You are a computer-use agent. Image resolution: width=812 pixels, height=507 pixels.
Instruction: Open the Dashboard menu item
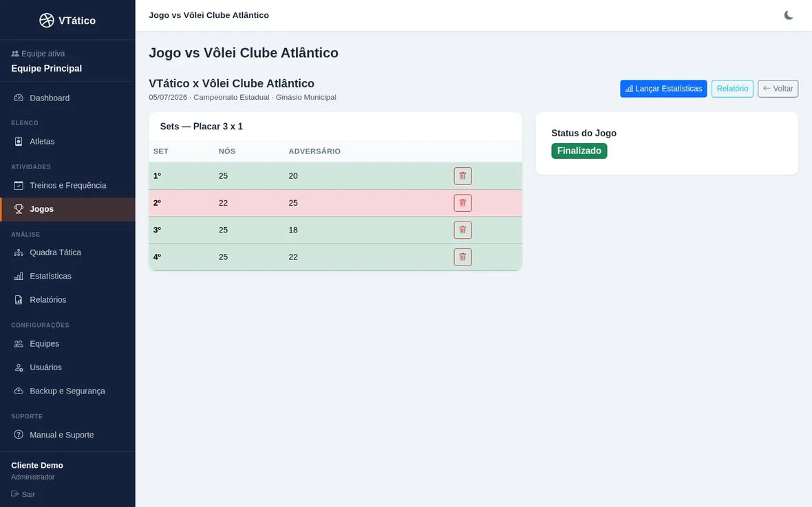68,98
